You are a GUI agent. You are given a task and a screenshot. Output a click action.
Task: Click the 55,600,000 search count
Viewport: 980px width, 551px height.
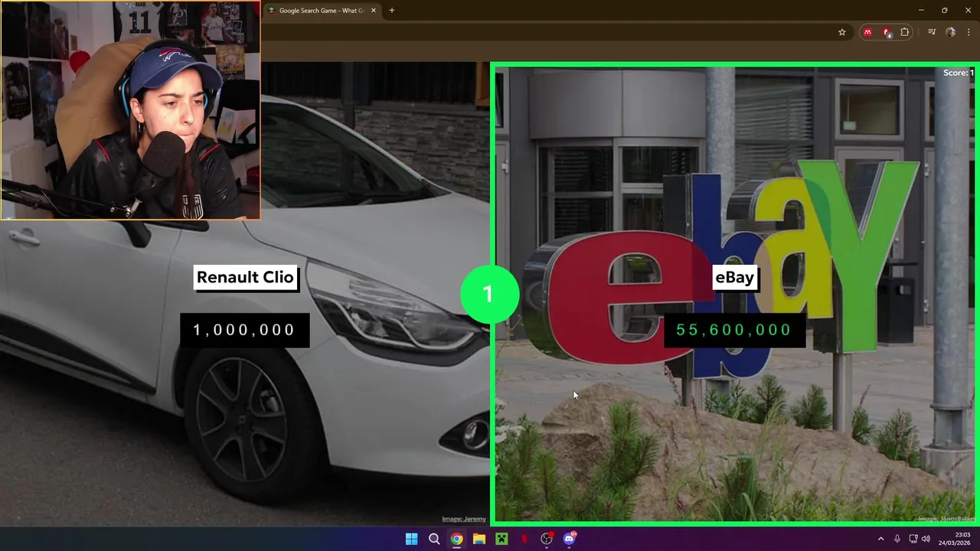734,330
